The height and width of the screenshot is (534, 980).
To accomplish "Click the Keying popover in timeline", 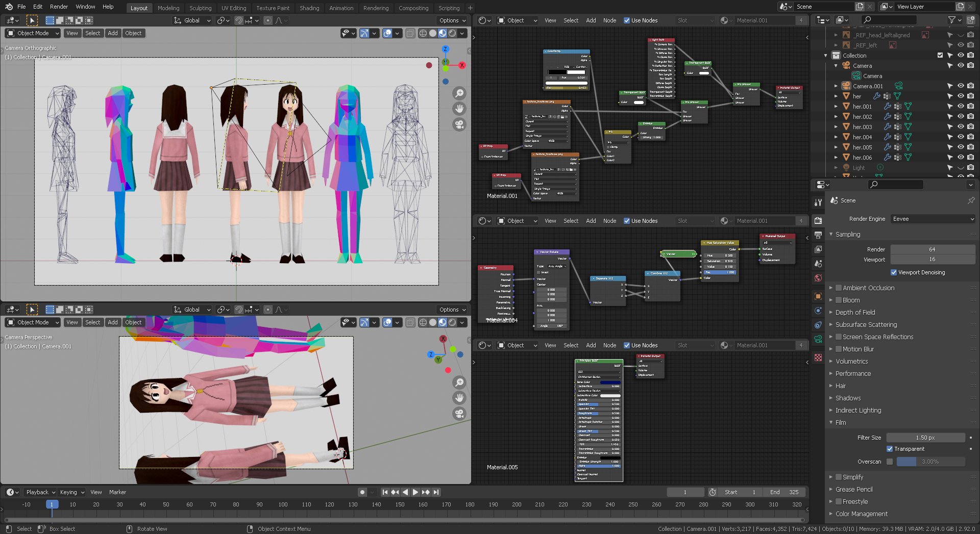I will coord(71,492).
